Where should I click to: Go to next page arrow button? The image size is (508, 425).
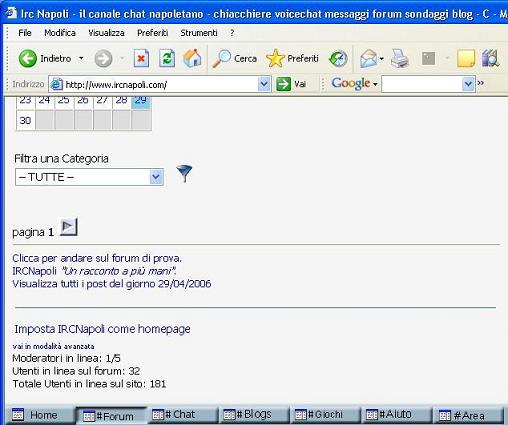[x=69, y=227]
